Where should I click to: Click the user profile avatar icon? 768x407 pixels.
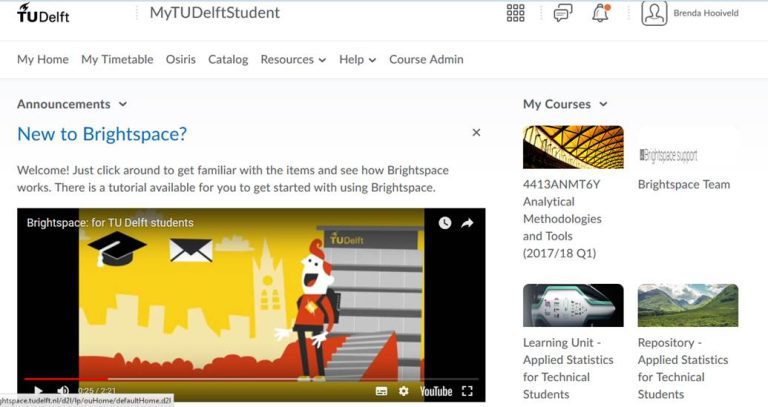(x=654, y=13)
